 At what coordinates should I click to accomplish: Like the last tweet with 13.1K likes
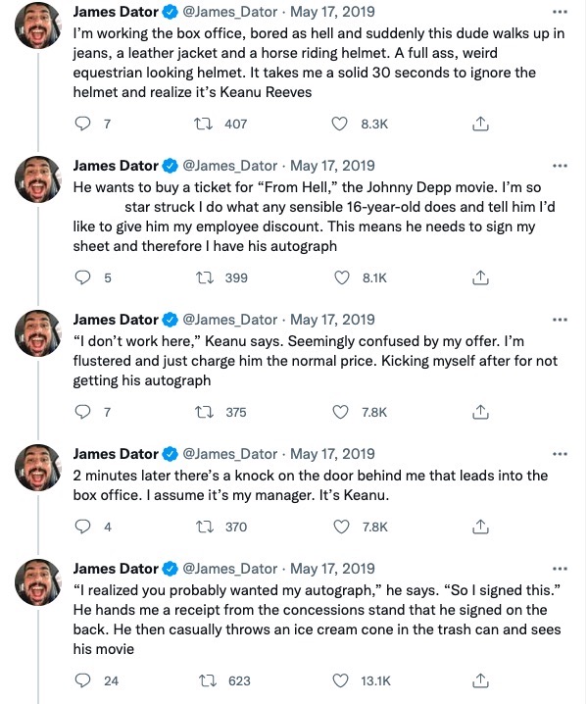(340, 680)
